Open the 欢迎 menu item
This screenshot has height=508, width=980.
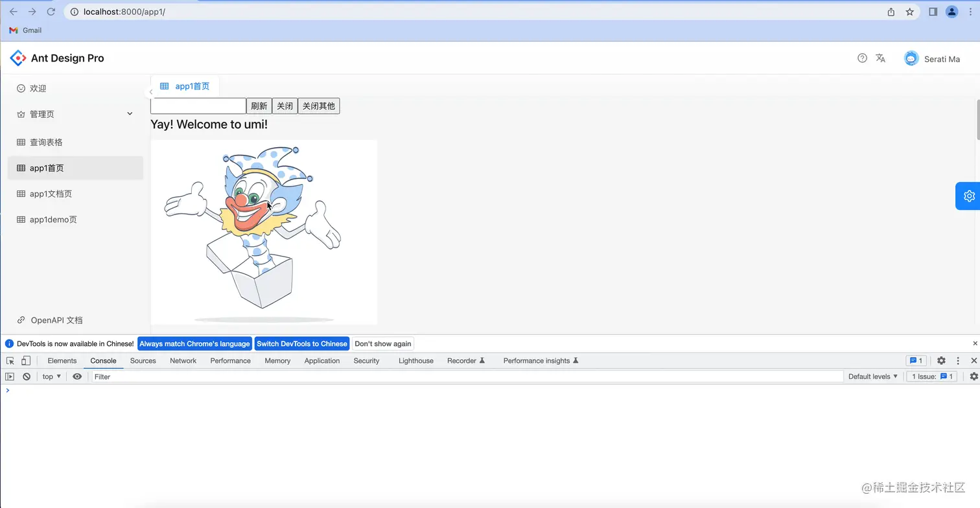coord(75,88)
